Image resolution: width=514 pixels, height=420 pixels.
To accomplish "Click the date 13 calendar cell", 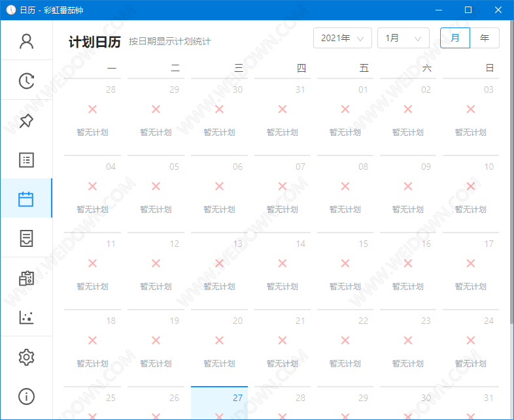I will [x=219, y=270].
